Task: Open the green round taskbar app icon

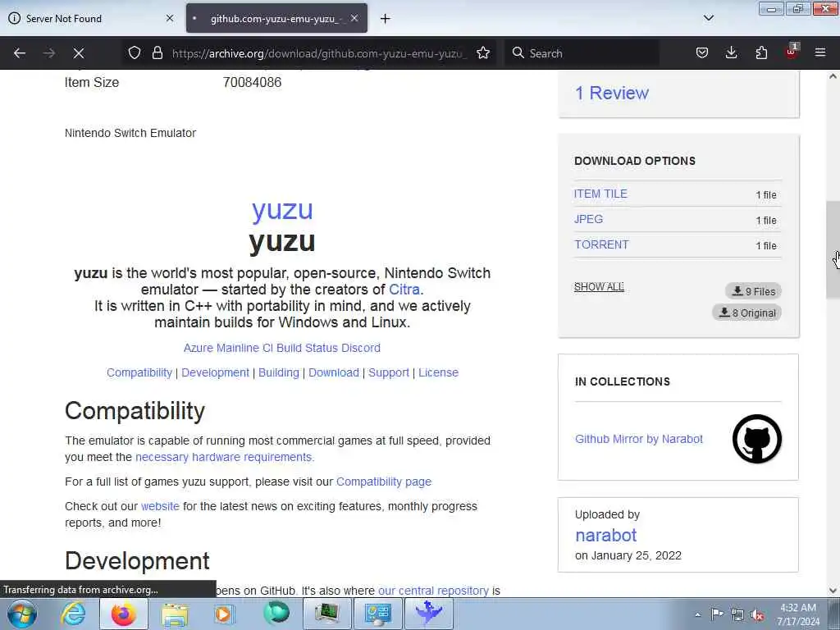Action: 276,614
